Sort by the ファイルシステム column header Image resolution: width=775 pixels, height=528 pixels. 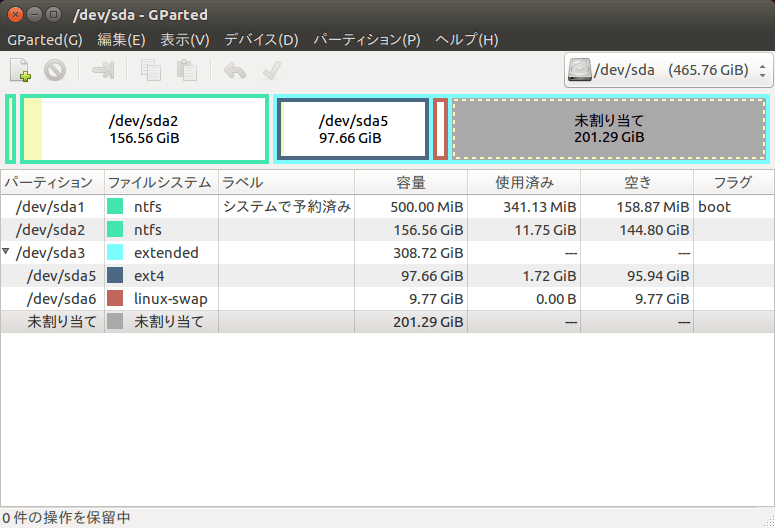pos(161,182)
